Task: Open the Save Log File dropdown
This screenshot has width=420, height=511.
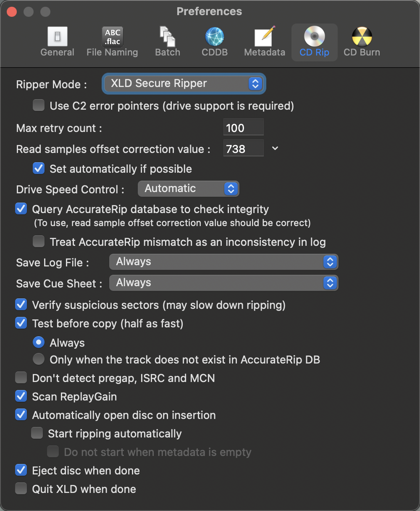Action: [223, 262]
